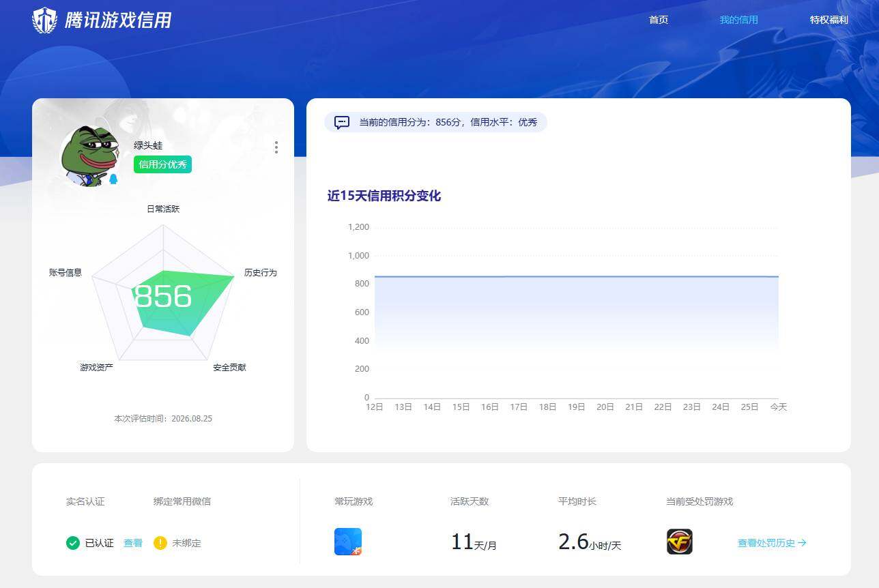Open 特权福利 navigation tab
The image size is (879, 588).
[829, 20]
